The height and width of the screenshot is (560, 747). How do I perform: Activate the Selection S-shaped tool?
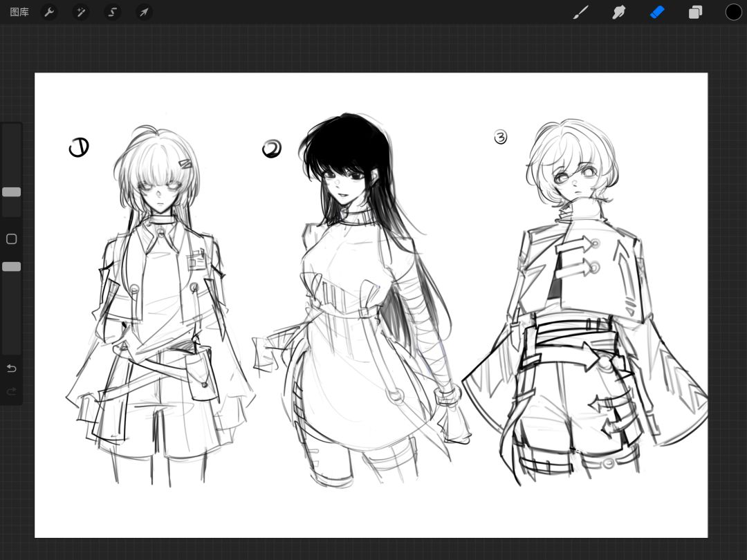pyautogui.click(x=113, y=12)
